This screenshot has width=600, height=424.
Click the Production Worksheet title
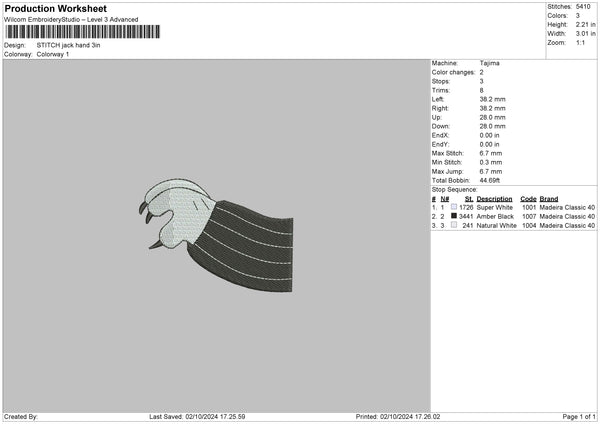(55, 8)
